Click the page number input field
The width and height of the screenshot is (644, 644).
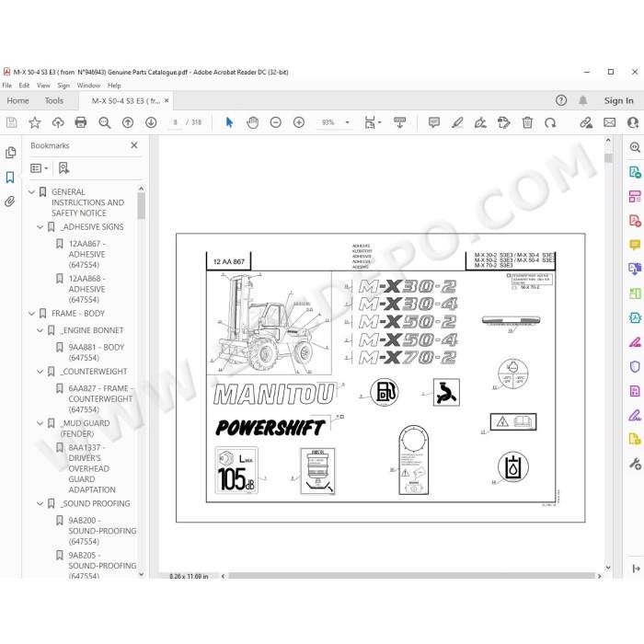pos(176,122)
